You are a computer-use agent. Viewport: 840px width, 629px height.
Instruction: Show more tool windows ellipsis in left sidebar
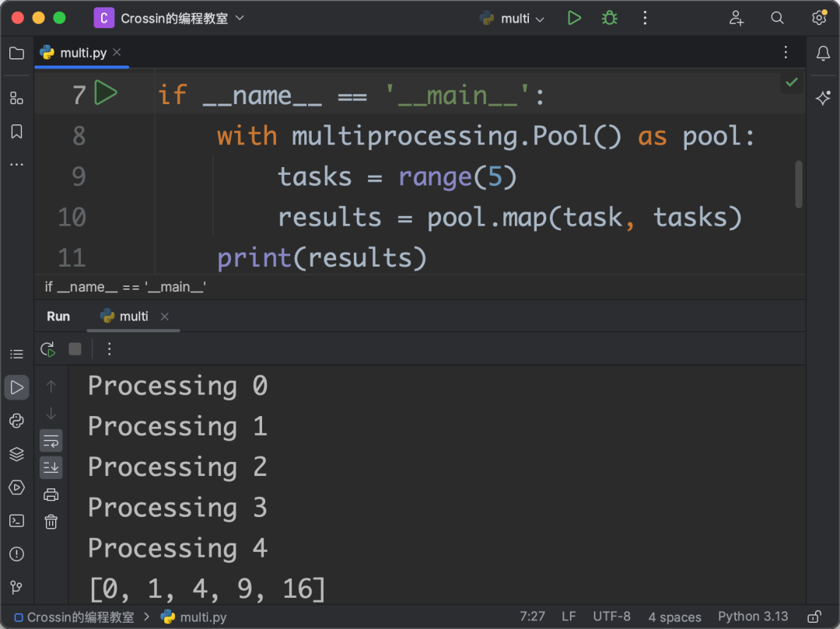[x=16, y=164]
